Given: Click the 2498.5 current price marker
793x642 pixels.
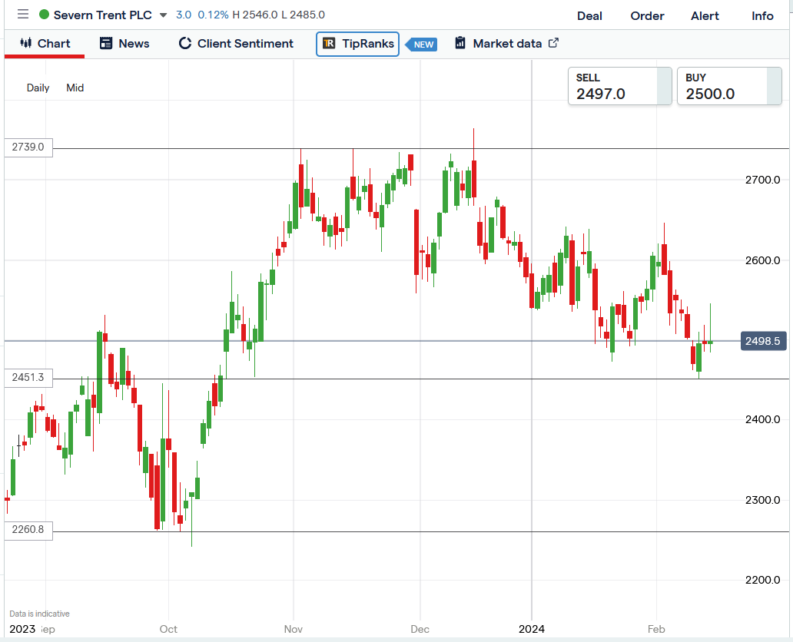Looking at the screenshot, I should click(762, 342).
